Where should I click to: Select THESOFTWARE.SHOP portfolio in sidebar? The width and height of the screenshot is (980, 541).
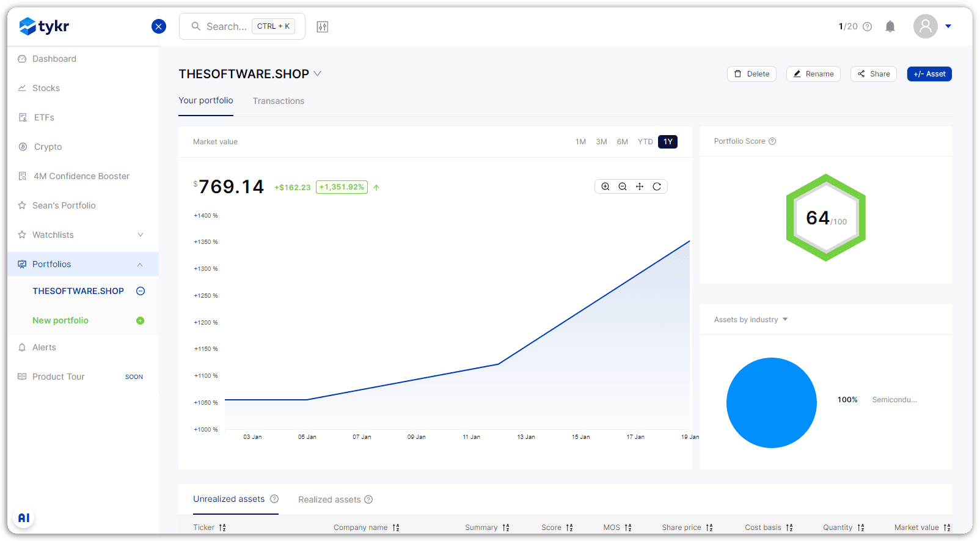78,291
